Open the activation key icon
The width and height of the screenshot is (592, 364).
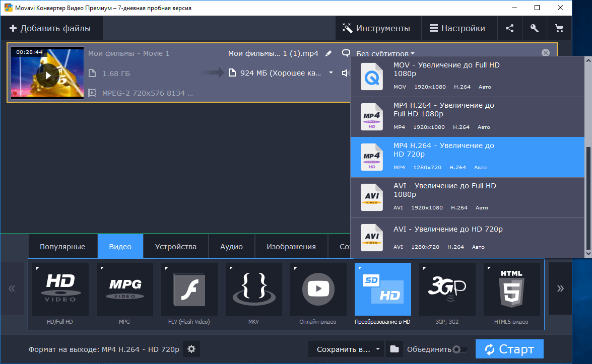[534, 28]
